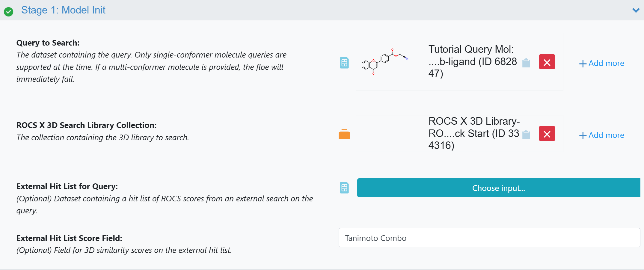Click the dataset icon beside External Hit List

point(344,188)
